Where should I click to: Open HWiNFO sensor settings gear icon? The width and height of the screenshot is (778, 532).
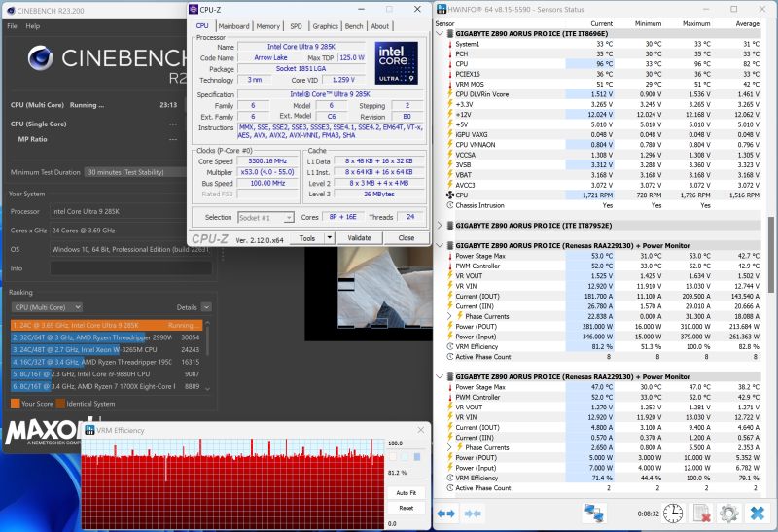pyautogui.click(x=728, y=514)
